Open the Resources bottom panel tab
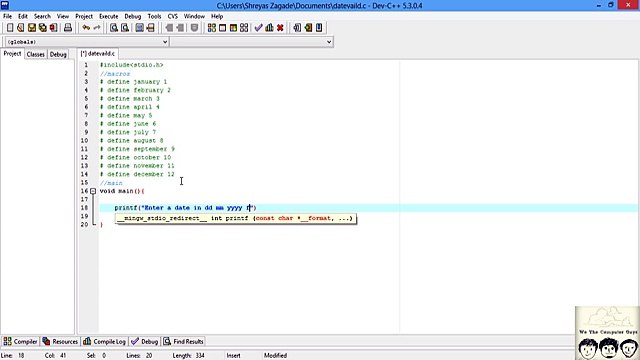The height and width of the screenshot is (360, 640). point(60,341)
